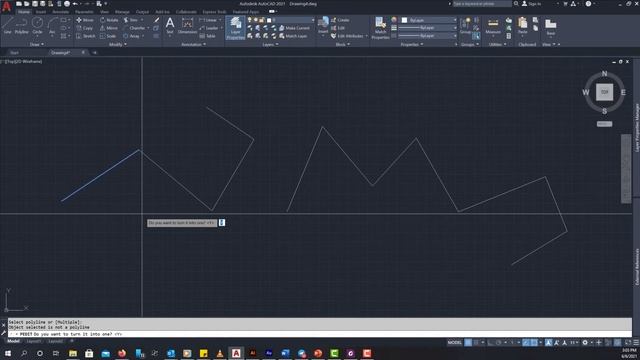Open the Annotate ribbon tab
The height and width of the screenshot is (360, 640).
[60, 12]
